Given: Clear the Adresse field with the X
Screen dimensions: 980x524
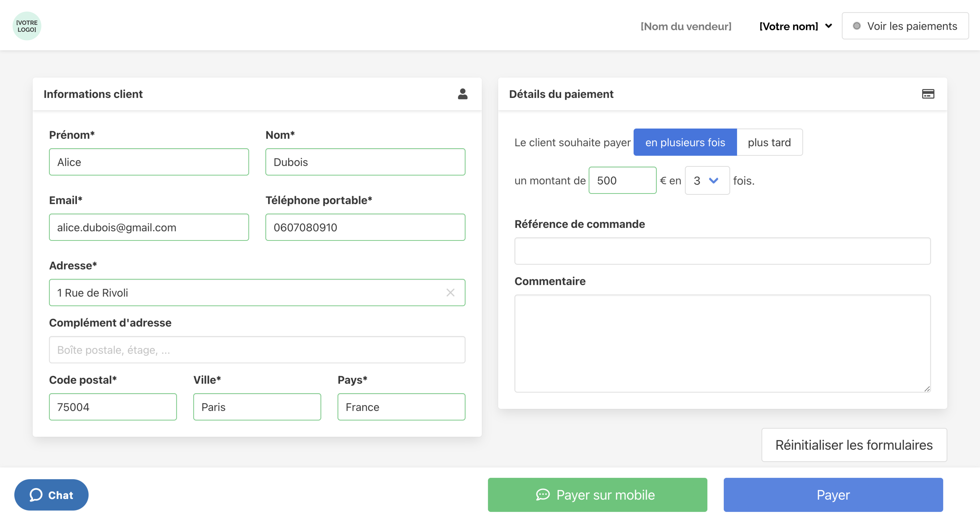Looking at the screenshot, I should pos(450,292).
